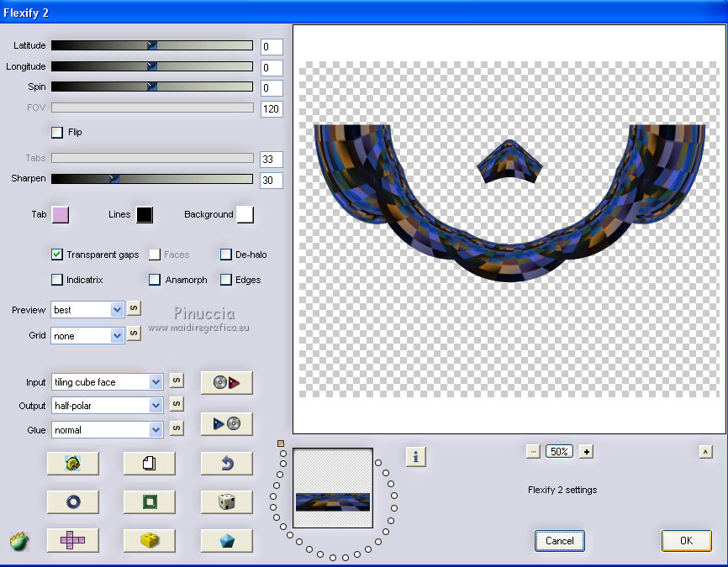
Task: Click the S button beside Glue
Action: click(177, 428)
